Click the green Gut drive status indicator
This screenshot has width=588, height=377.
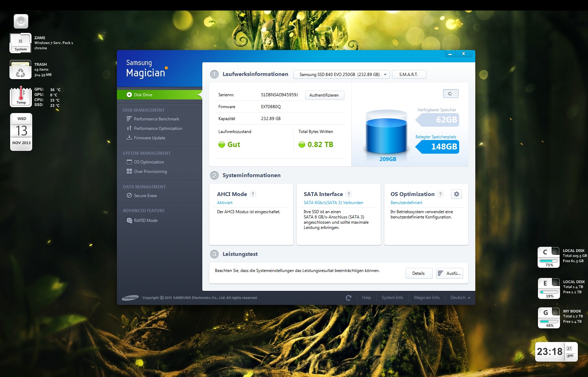coord(229,145)
